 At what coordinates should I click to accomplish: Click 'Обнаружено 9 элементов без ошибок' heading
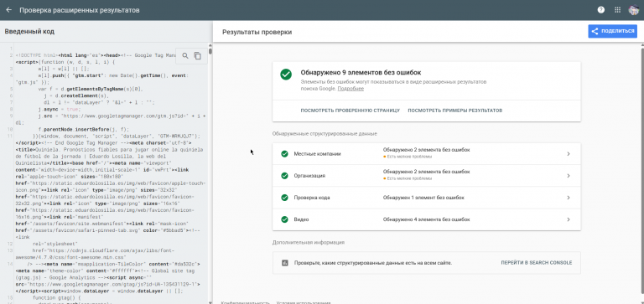[361, 73]
